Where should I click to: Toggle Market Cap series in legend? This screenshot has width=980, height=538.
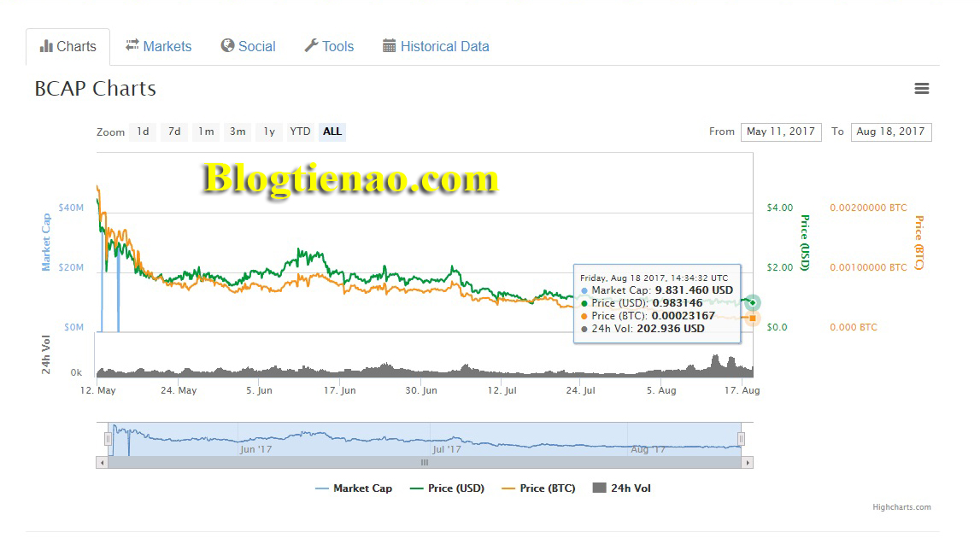tap(354, 488)
